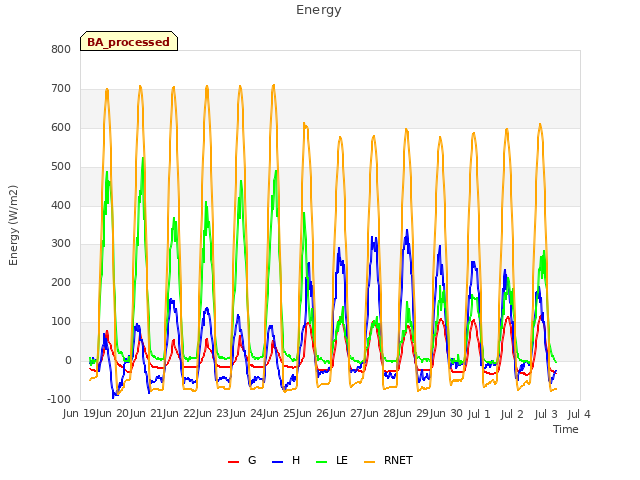Click the 700 y-axis tick label

coord(61,89)
